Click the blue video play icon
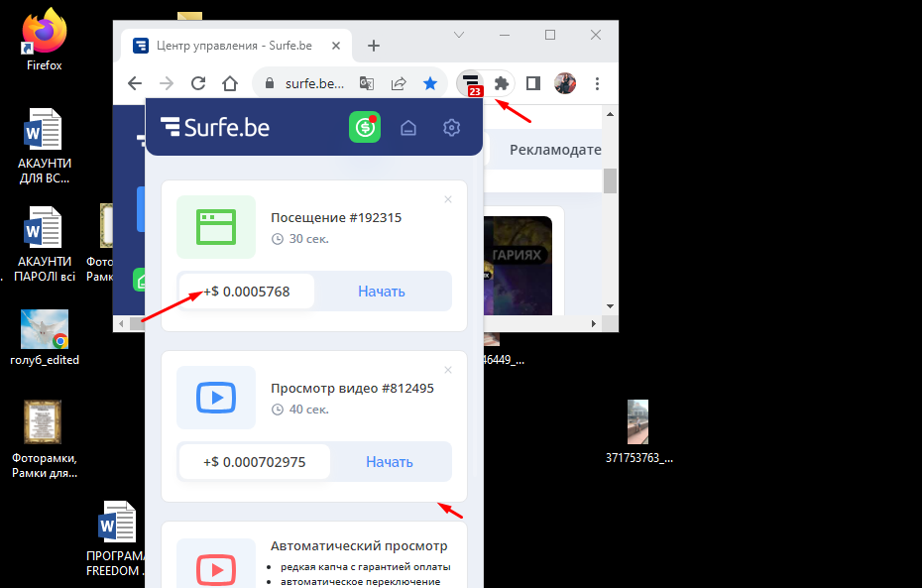 tap(216, 398)
